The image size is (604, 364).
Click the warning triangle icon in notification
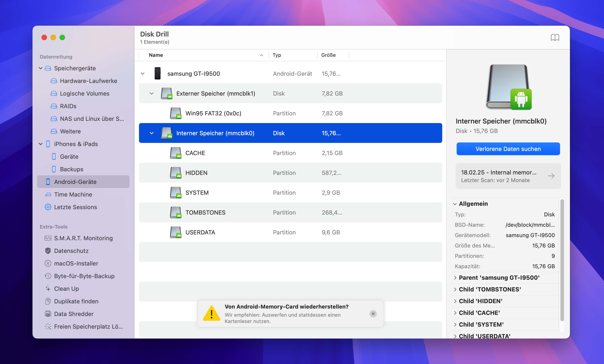211,313
